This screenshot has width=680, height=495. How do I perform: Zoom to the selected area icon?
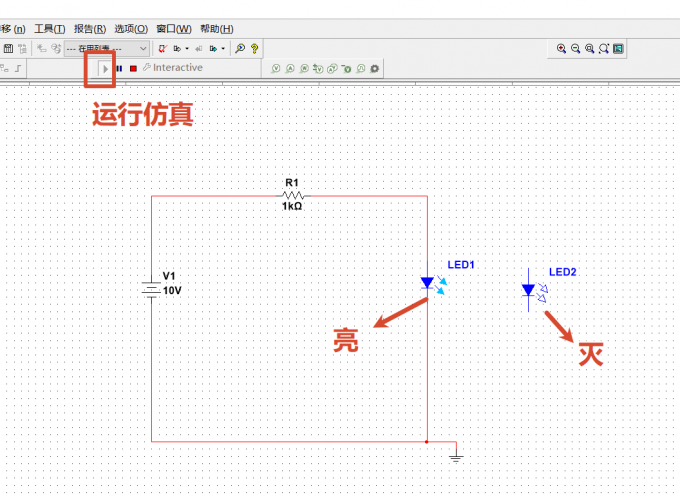coord(589,49)
